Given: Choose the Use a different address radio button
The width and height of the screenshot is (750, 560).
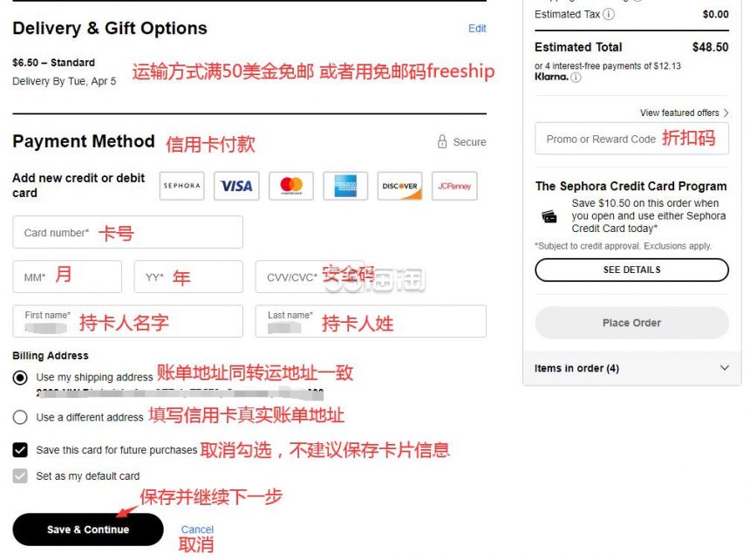Looking at the screenshot, I should [x=20, y=417].
